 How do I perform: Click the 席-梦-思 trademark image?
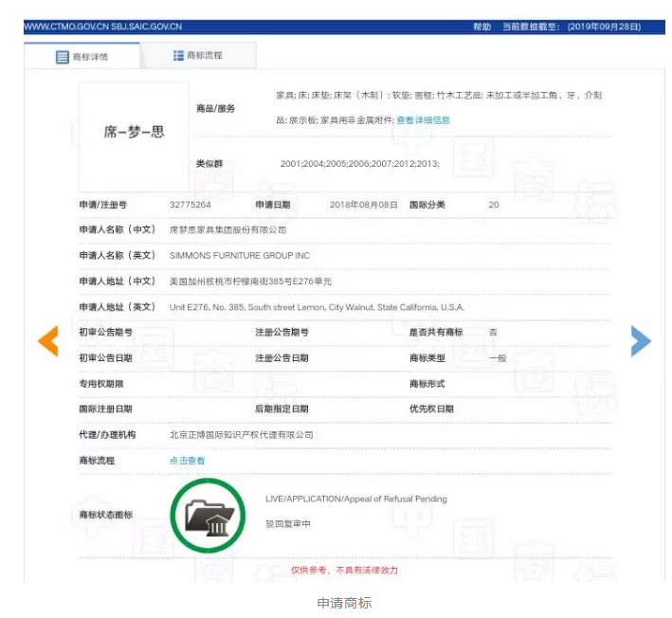[134, 137]
